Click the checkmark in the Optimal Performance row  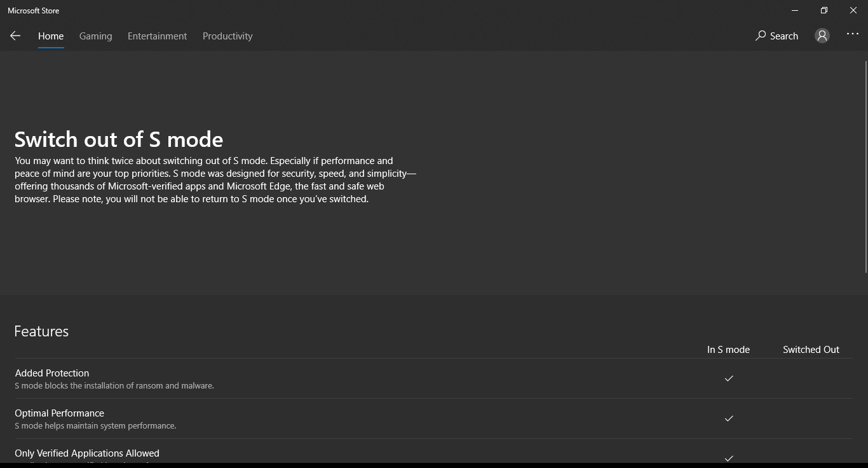pos(729,418)
